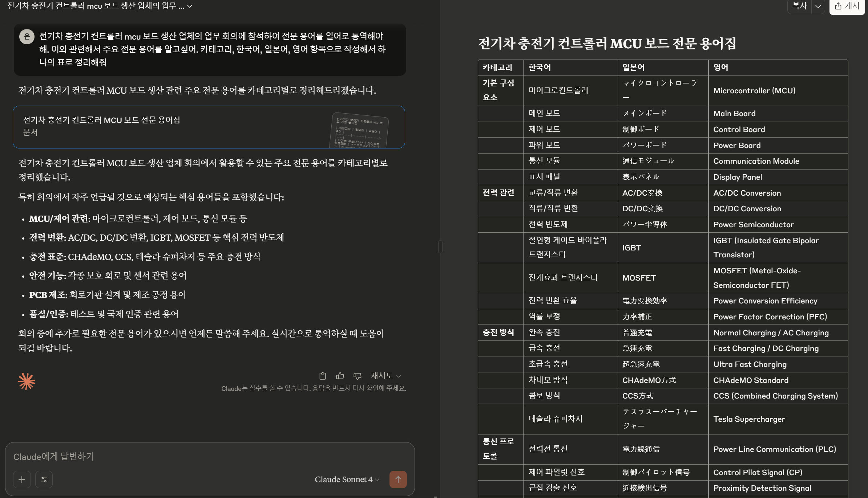
Task: Click the panel divider resize handle
Action: pos(440,247)
